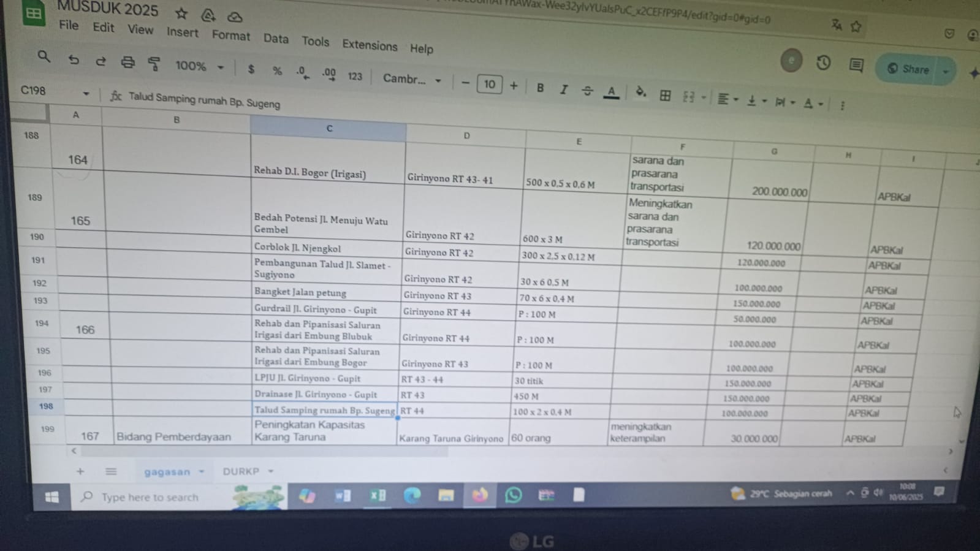Add a new sheet with plus button
The image size is (980, 551).
point(80,471)
